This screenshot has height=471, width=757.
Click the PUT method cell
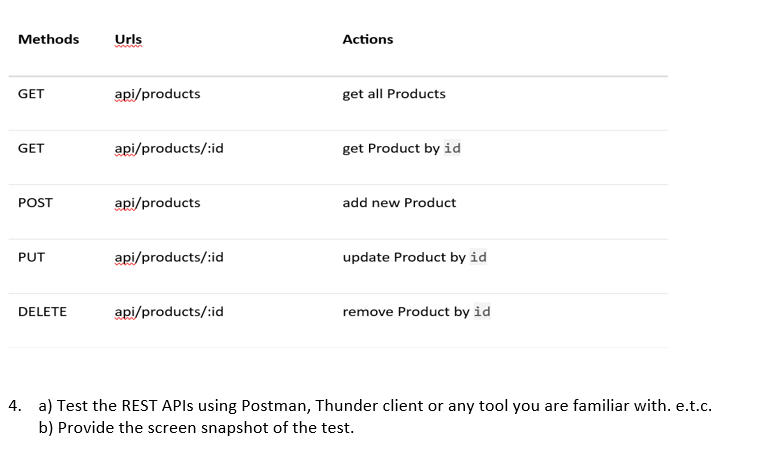31,257
